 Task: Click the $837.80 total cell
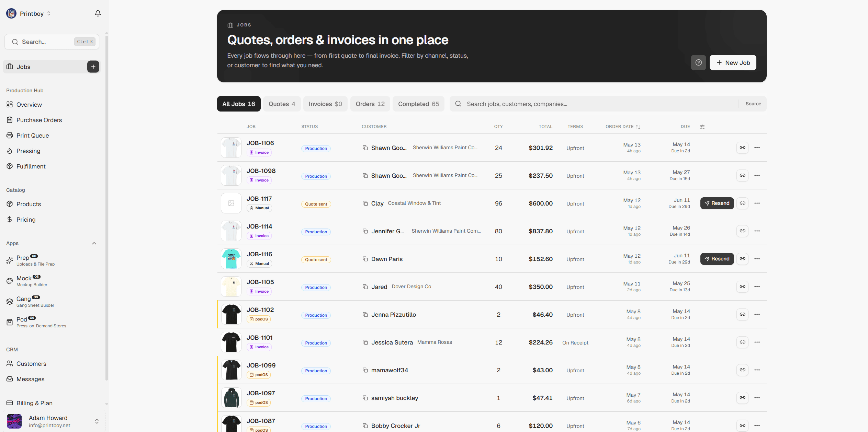[540, 231]
